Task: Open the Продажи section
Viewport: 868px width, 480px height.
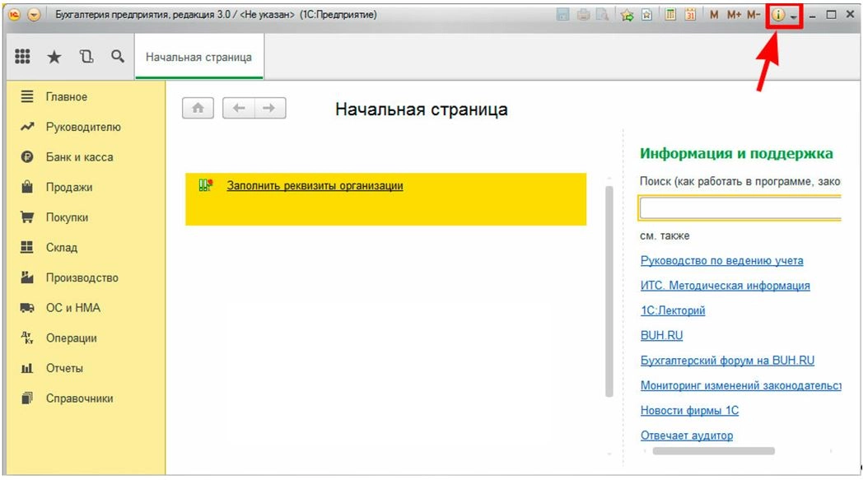Action: click(x=69, y=187)
